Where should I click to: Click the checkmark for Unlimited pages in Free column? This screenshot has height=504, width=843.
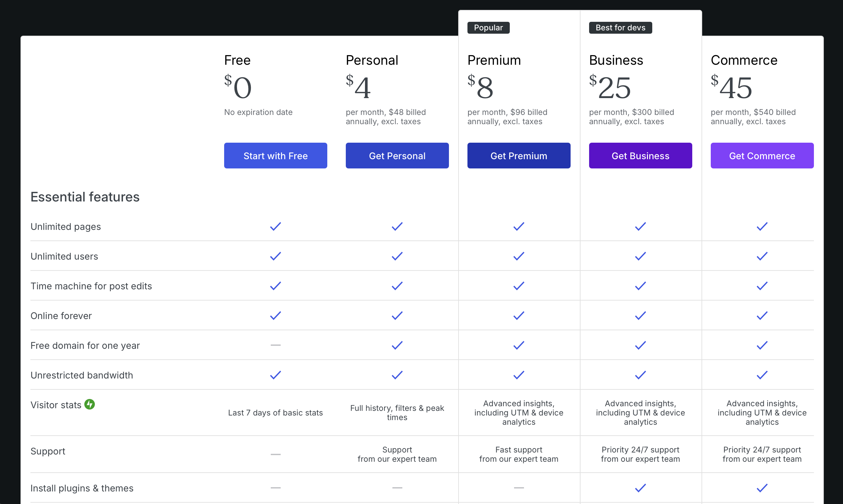[x=275, y=226]
